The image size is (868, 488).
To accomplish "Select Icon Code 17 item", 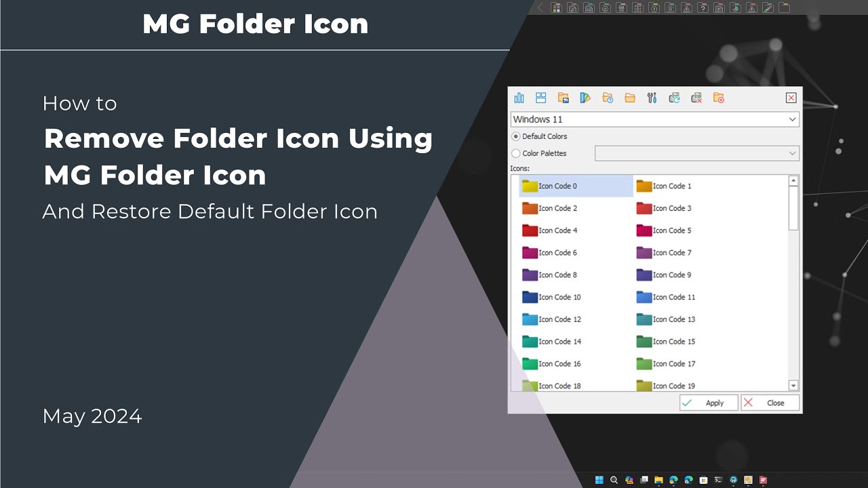I will 666,364.
